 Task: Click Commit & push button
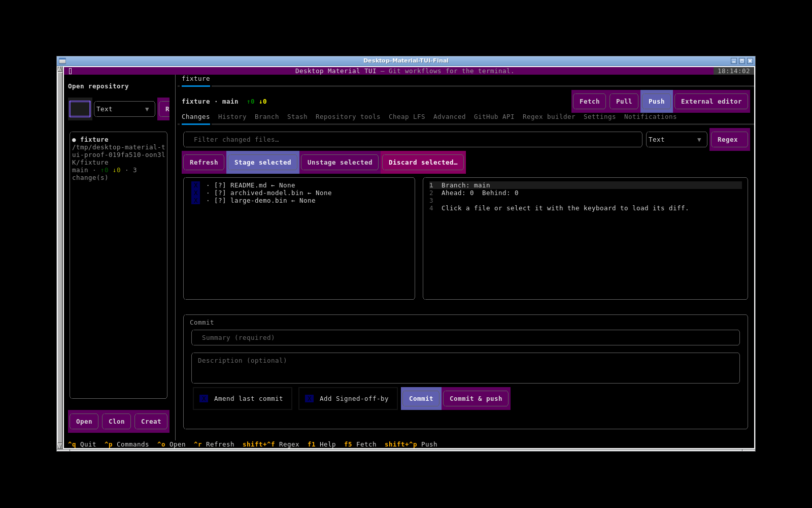coord(476,399)
